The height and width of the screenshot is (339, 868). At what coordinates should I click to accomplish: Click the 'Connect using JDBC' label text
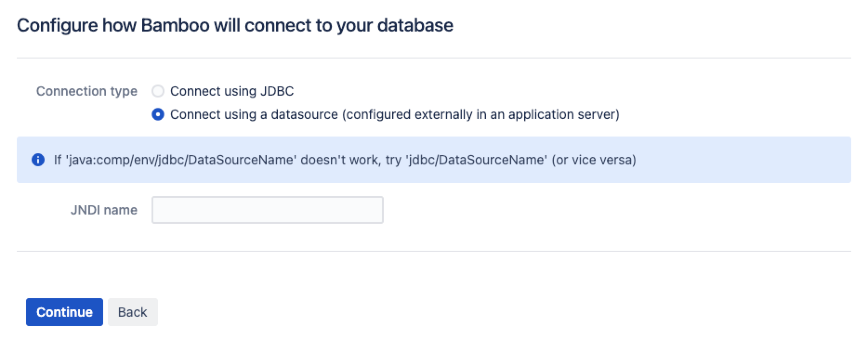pyautogui.click(x=232, y=91)
